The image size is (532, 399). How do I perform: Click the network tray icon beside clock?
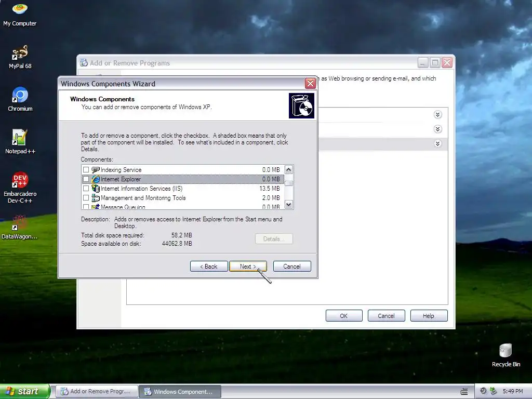(x=494, y=391)
